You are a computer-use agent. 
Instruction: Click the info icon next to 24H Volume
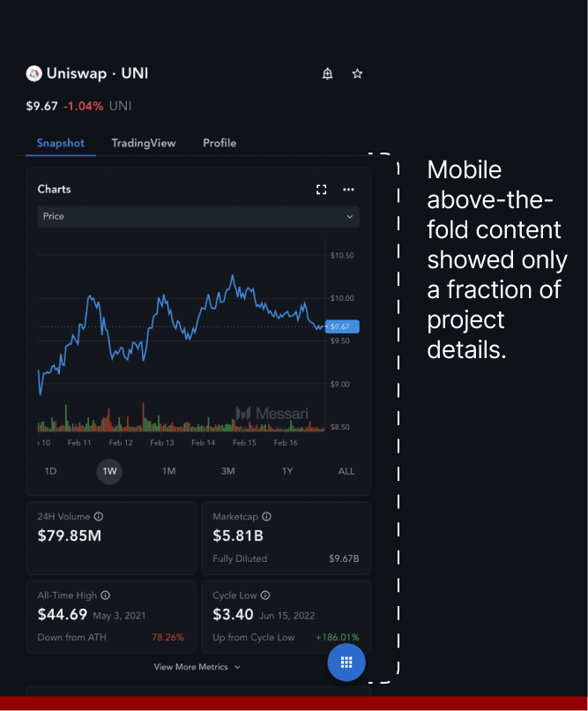click(x=99, y=516)
